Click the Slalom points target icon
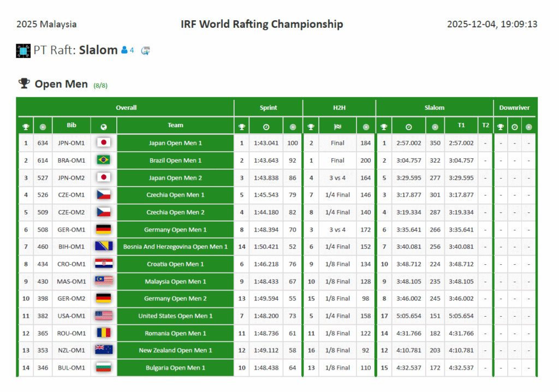The height and width of the screenshot is (392, 559). coord(435,126)
